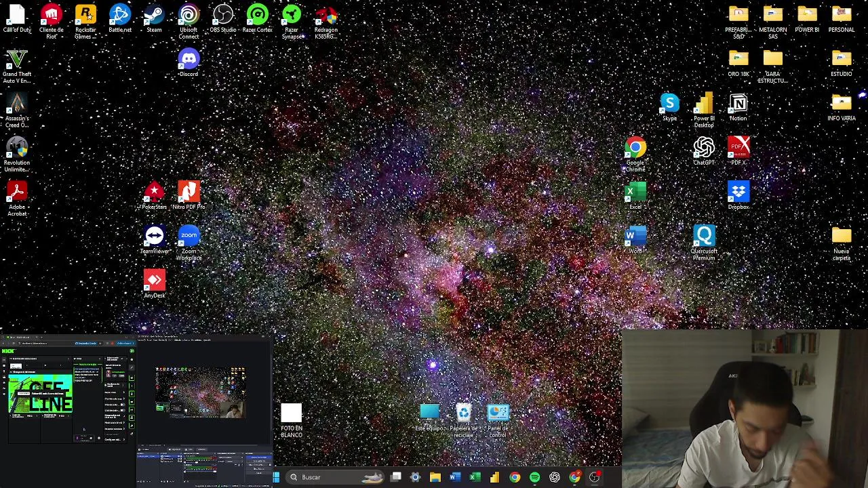Select the ESTUDIO folder

pyautogui.click(x=842, y=62)
